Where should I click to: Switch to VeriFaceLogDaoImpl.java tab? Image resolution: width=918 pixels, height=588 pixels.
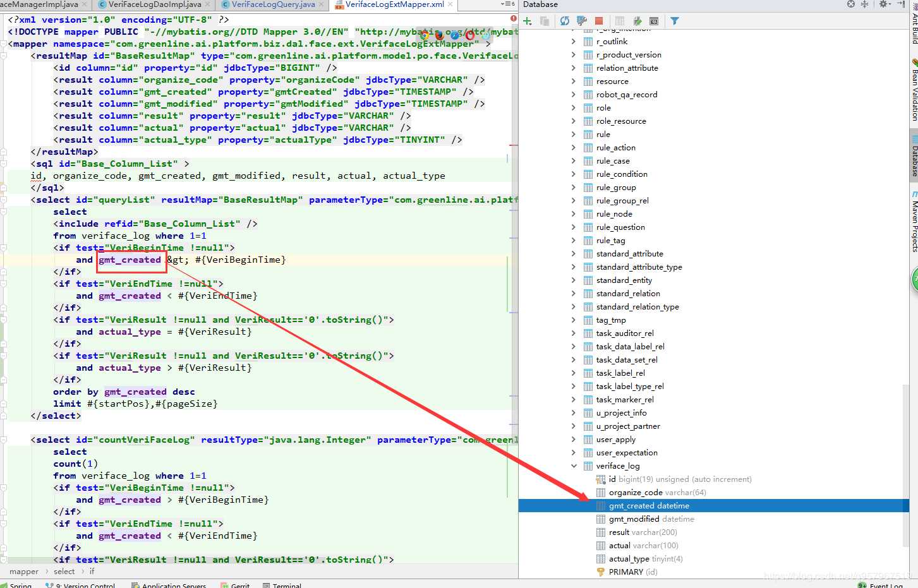coord(155,4)
